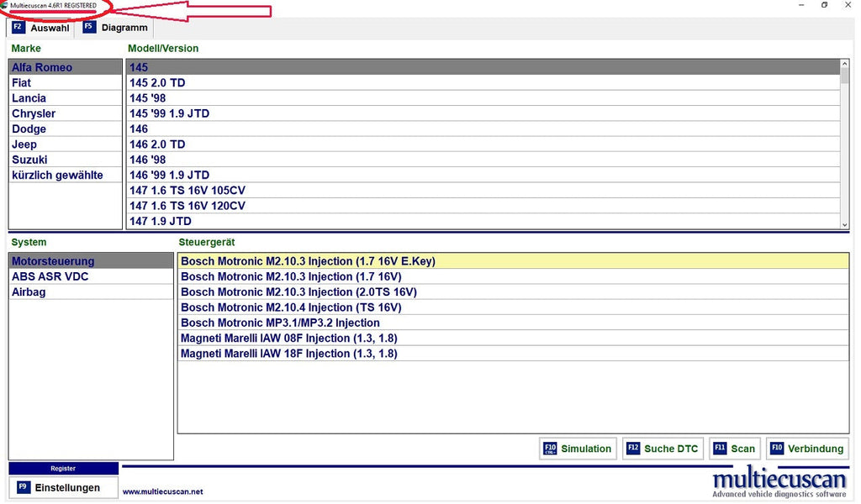Restore down the window
The height and width of the screenshot is (504, 861).
click(x=824, y=5)
